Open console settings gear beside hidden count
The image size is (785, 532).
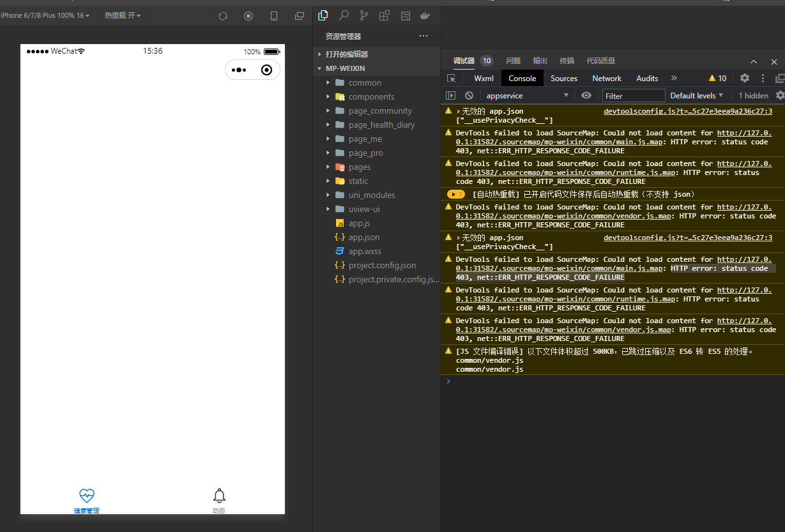pyautogui.click(x=780, y=95)
